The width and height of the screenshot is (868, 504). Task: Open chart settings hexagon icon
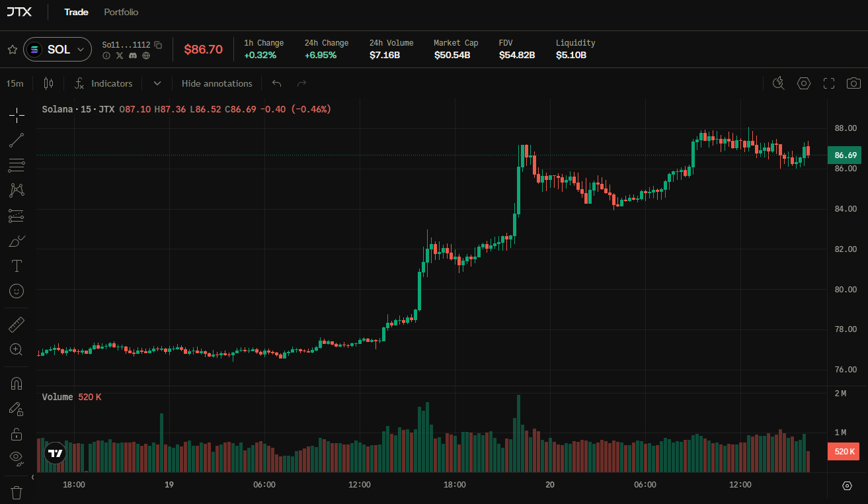click(804, 83)
